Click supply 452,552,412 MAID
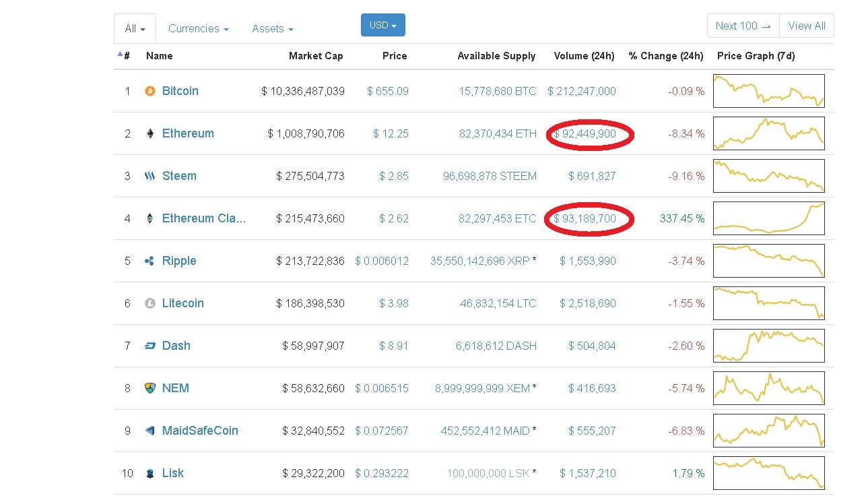The image size is (868, 496). tap(485, 431)
